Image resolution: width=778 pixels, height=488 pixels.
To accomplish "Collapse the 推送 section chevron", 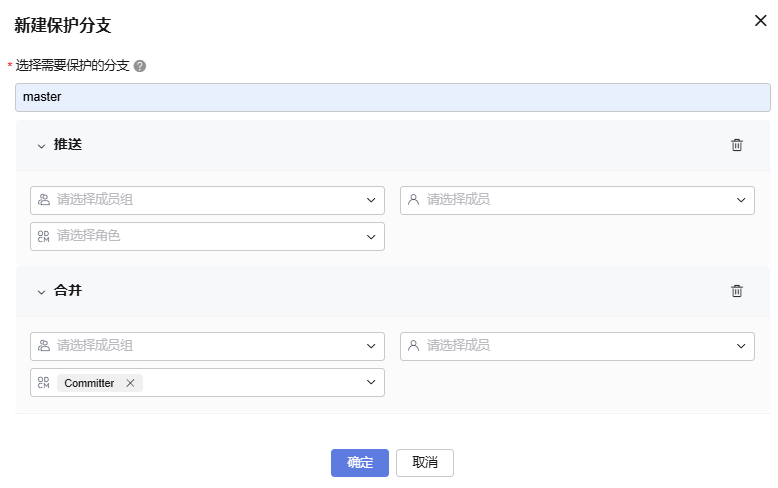I will 41,146.
